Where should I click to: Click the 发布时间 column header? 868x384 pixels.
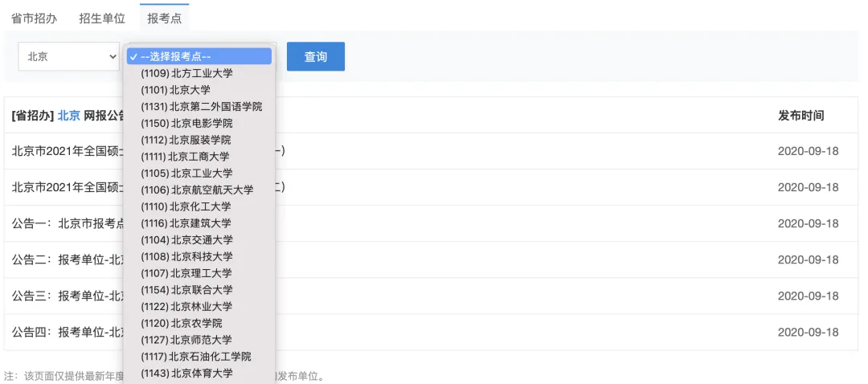[801, 115]
